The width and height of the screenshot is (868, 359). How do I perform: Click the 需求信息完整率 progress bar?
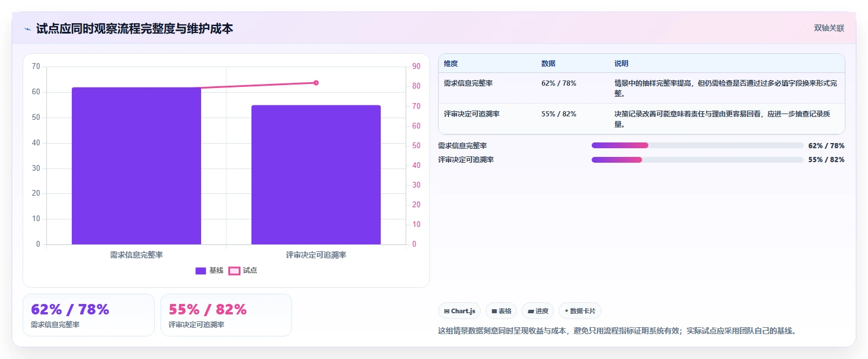pyautogui.click(x=698, y=145)
